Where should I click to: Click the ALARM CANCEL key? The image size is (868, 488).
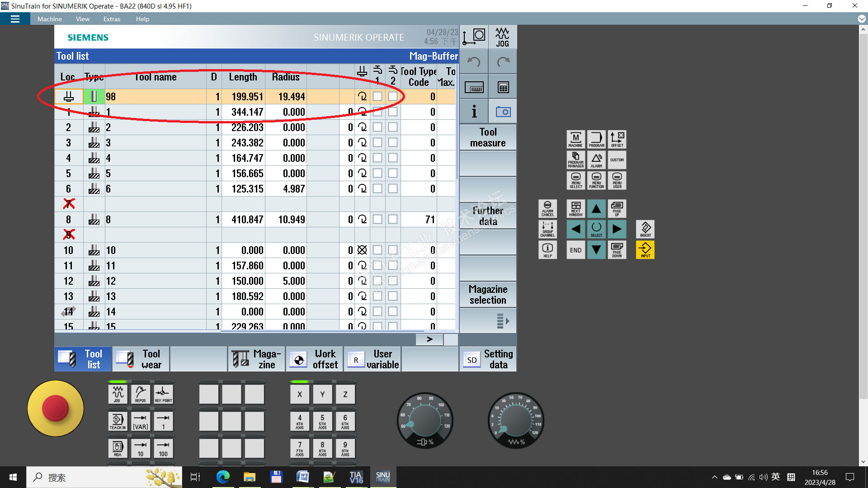(547, 209)
